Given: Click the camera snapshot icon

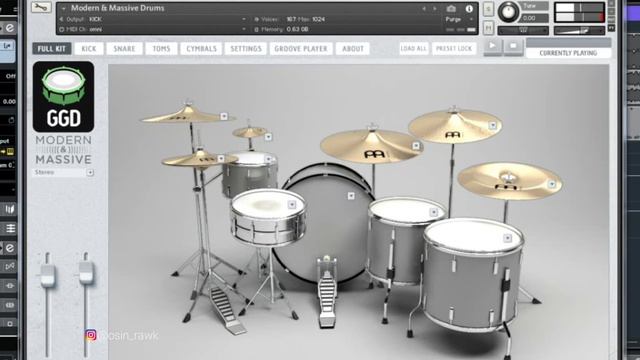Looking at the screenshot, I should (x=451, y=9).
